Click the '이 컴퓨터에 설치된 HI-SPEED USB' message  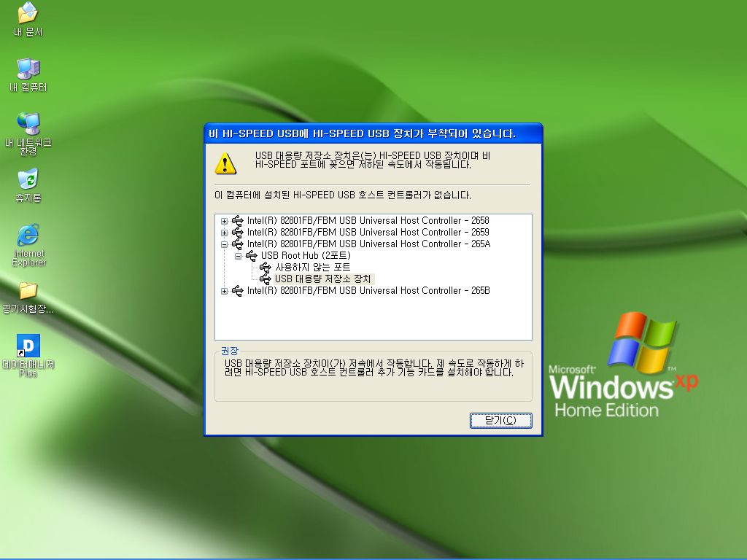click(343, 195)
